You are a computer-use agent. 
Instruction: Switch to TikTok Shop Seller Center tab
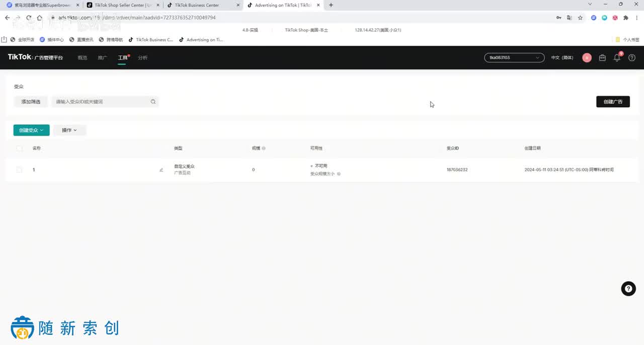[x=123, y=5]
